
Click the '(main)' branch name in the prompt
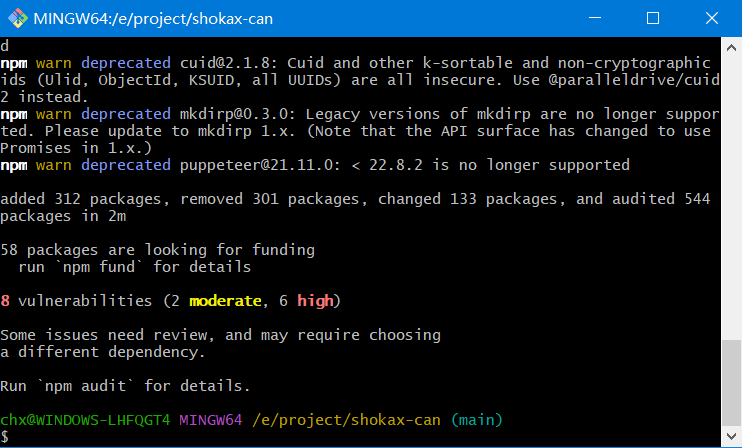pyautogui.click(x=477, y=420)
